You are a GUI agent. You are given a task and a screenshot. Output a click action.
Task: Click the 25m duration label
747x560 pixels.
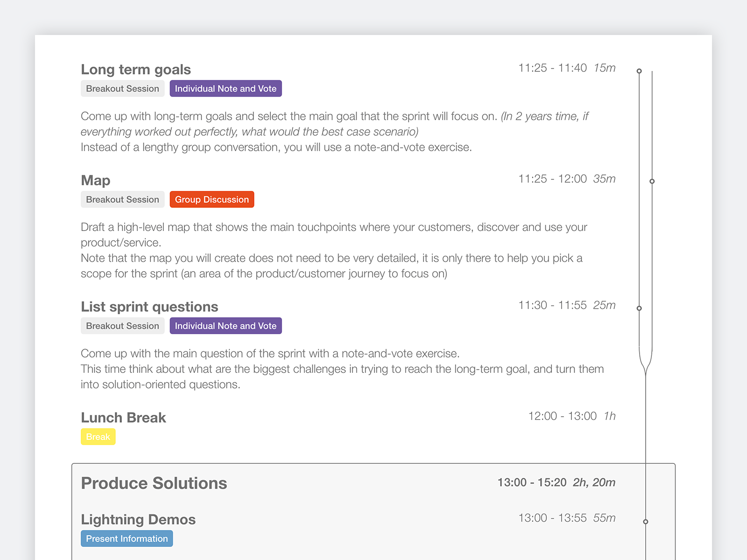pyautogui.click(x=604, y=305)
